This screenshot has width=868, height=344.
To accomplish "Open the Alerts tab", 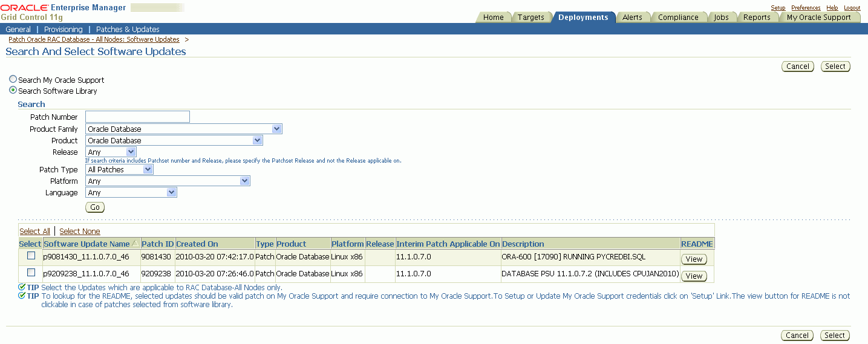I will (x=632, y=18).
